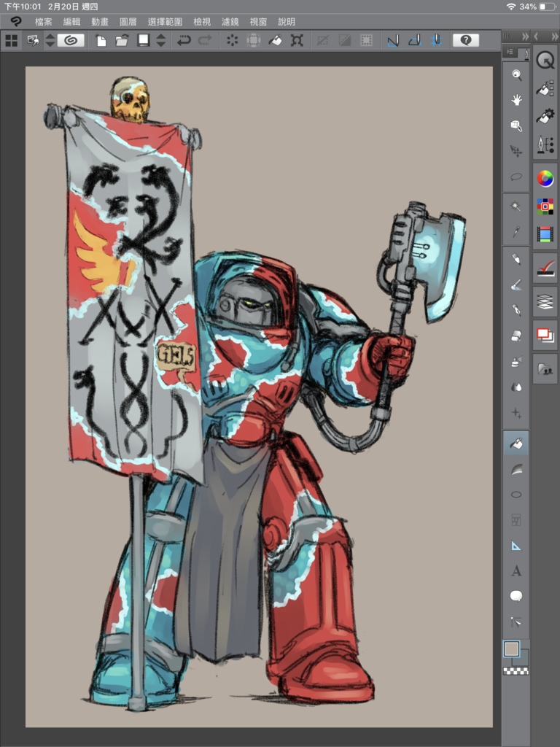This screenshot has width=560, height=747.
Task: Select the Move layer tool
Action: coord(516,151)
